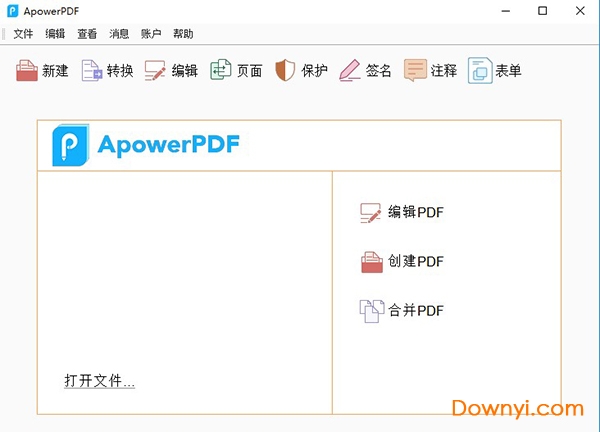Open the 消息 (Messages) menu

click(119, 34)
